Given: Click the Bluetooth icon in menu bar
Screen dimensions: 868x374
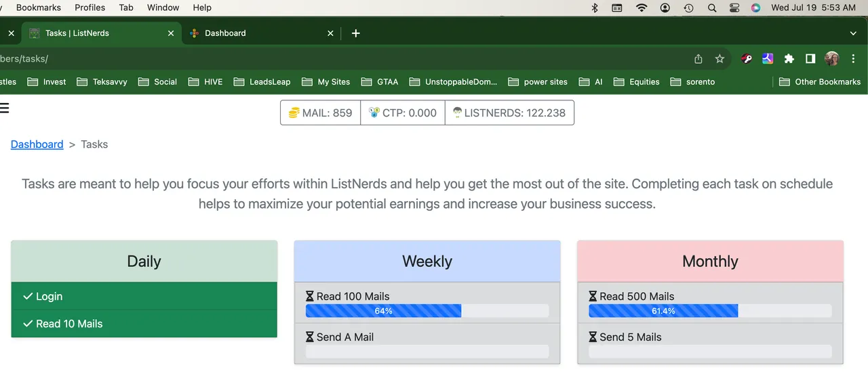Looking at the screenshot, I should (x=595, y=8).
